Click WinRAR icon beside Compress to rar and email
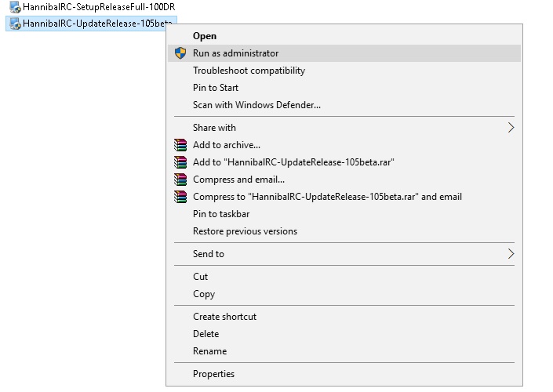The image size is (553, 392). [x=180, y=197]
